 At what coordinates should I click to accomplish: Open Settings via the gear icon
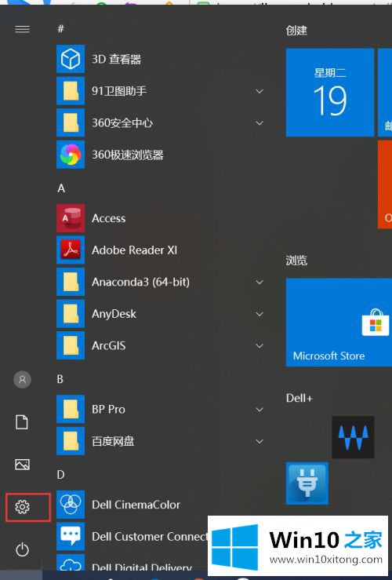tap(22, 507)
